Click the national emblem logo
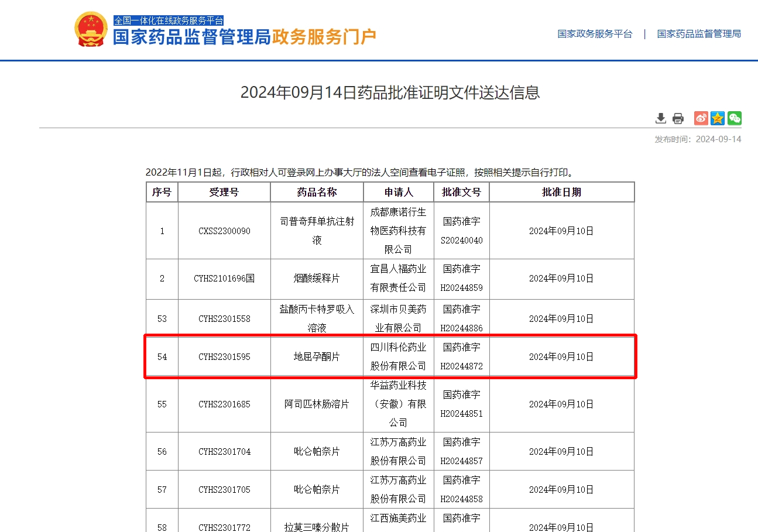 coord(91,29)
